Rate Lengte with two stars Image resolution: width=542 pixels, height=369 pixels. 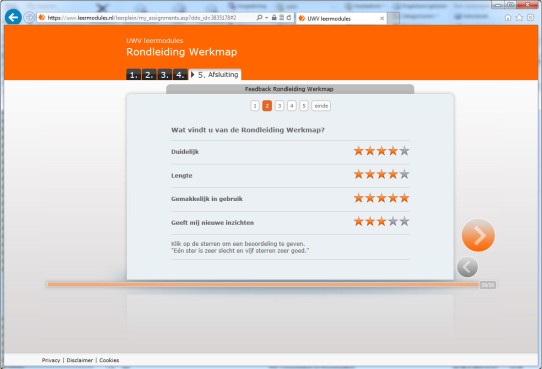370,174
